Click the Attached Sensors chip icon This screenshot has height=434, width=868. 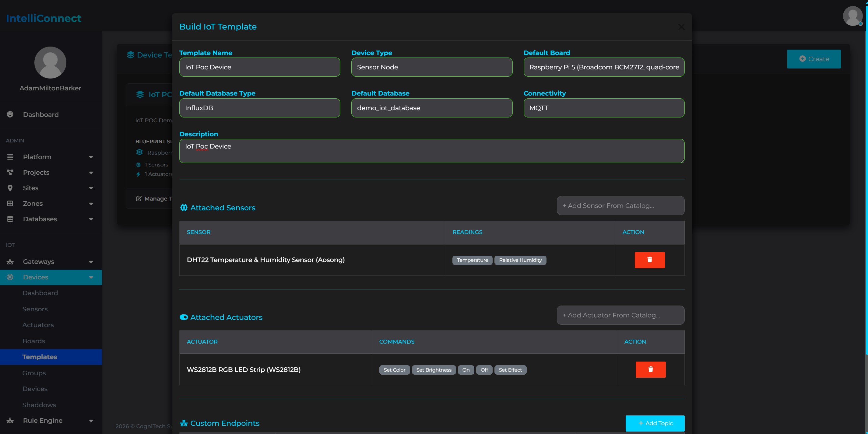pyautogui.click(x=184, y=208)
